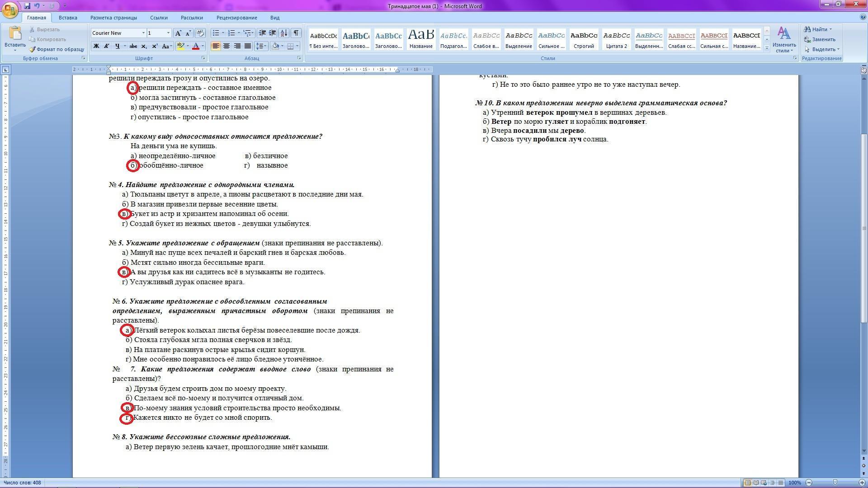Click the Clear Formatting icon
The height and width of the screenshot is (488, 868).
(x=200, y=33)
